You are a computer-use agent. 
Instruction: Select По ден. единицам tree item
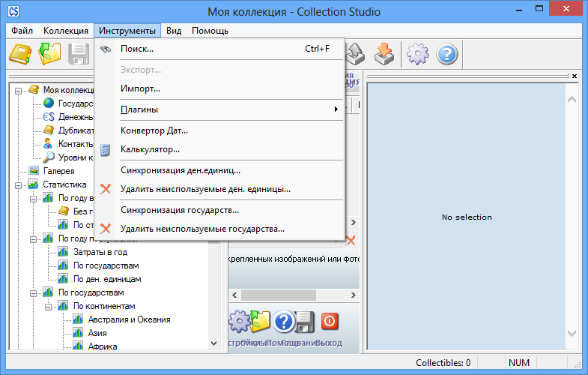pos(107,279)
